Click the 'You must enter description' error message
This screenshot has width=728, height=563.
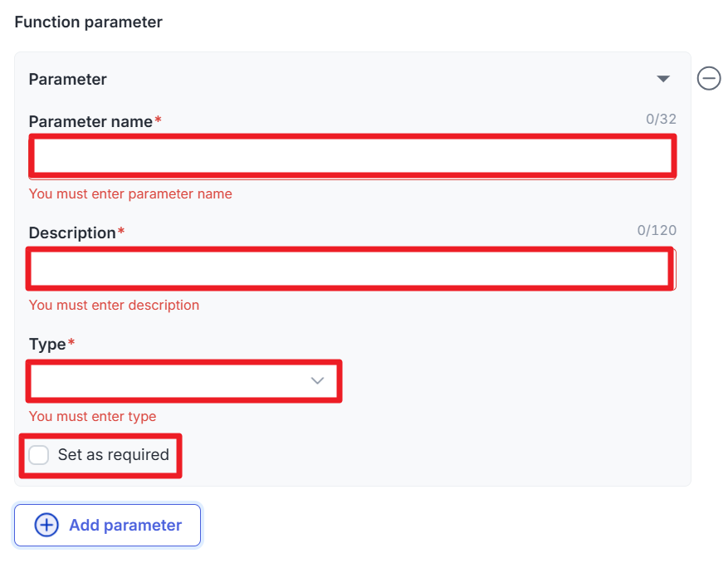coord(114,306)
